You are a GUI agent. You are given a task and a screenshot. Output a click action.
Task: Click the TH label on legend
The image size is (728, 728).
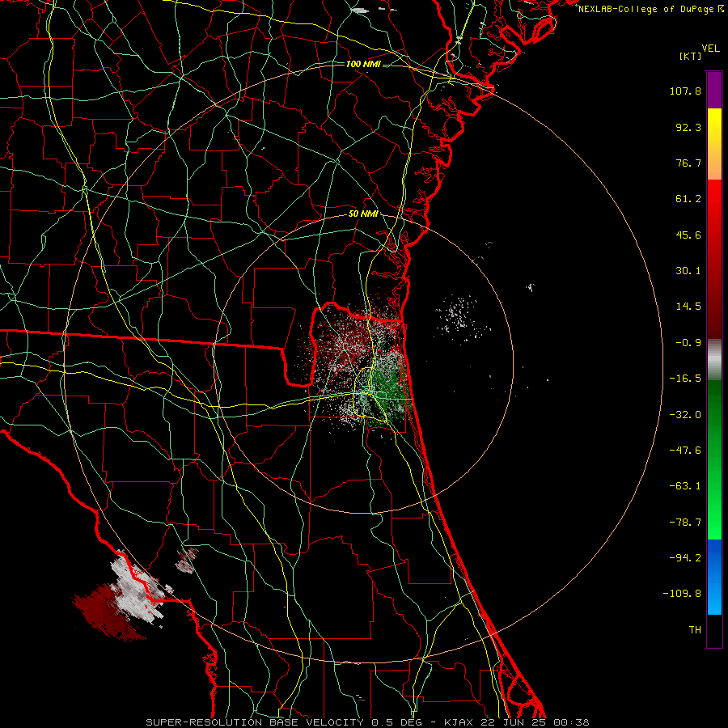pyautogui.click(x=695, y=630)
